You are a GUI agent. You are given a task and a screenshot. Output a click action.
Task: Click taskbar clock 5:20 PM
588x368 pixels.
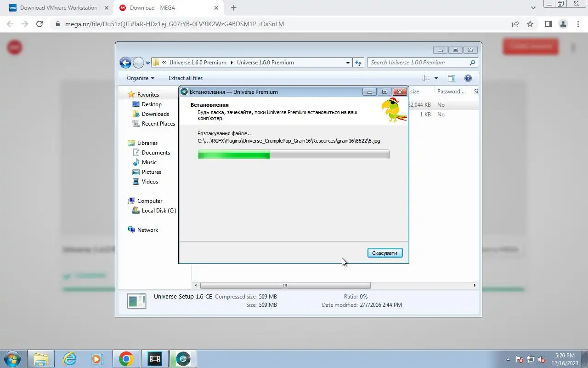[x=565, y=359]
